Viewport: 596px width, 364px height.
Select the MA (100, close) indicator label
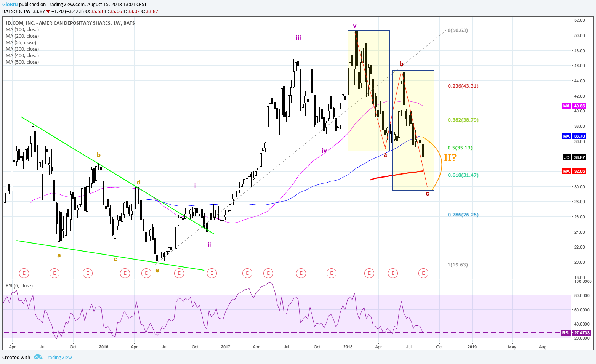pyautogui.click(x=22, y=29)
